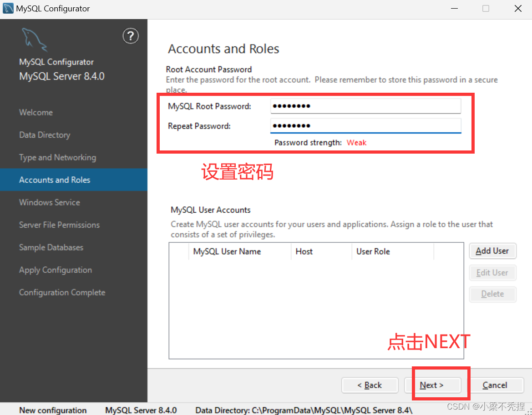The height and width of the screenshot is (415, 532).
Task: Click the 'Accounts and Roles' page title
Action: (x=223, y=49)
